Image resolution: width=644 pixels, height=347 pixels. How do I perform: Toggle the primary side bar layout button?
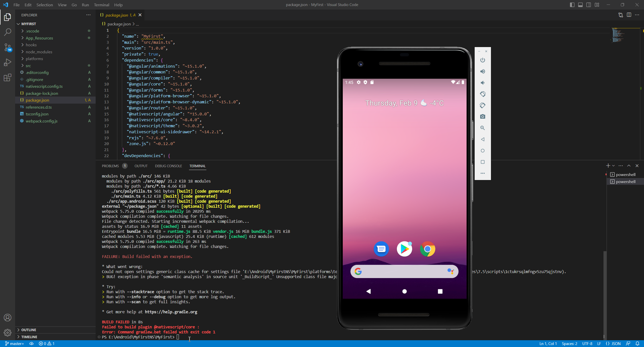pyautogui.click(x=572, y=5)
